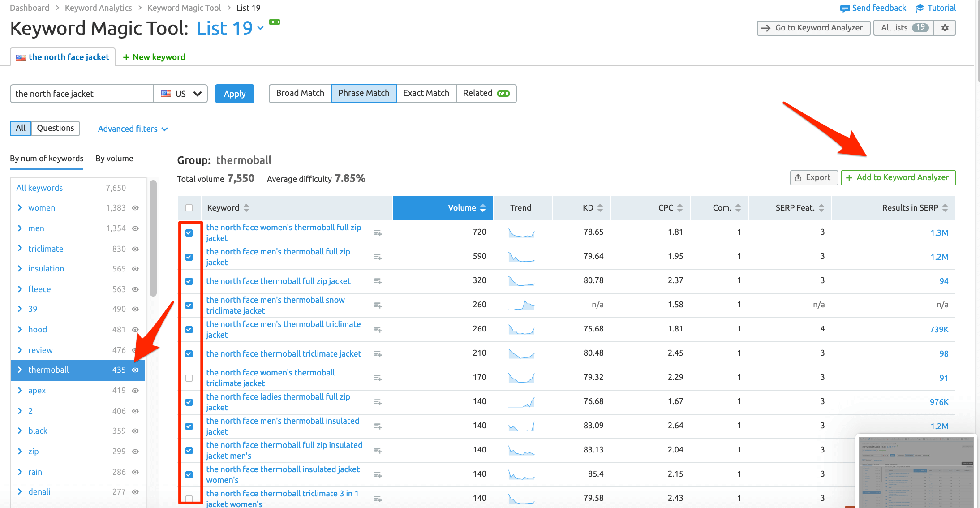Uncheck women's thermoball full zip jacket checkbox
Screen dimensions: 980x508
click(189, 233)
